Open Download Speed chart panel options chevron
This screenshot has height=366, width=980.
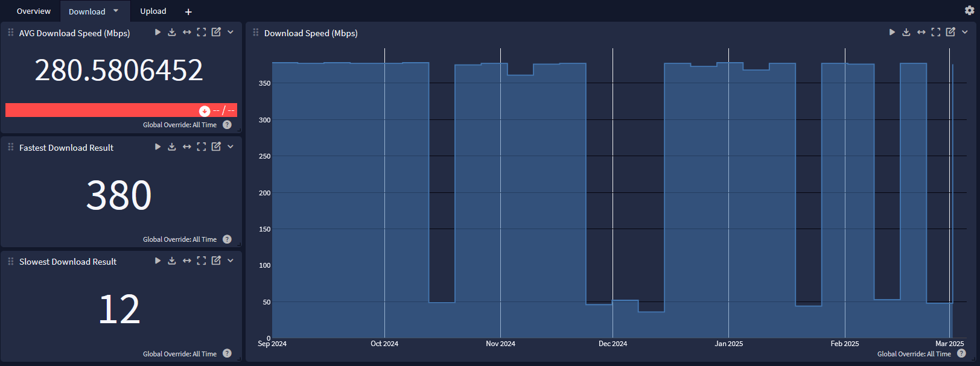[965, 32]
